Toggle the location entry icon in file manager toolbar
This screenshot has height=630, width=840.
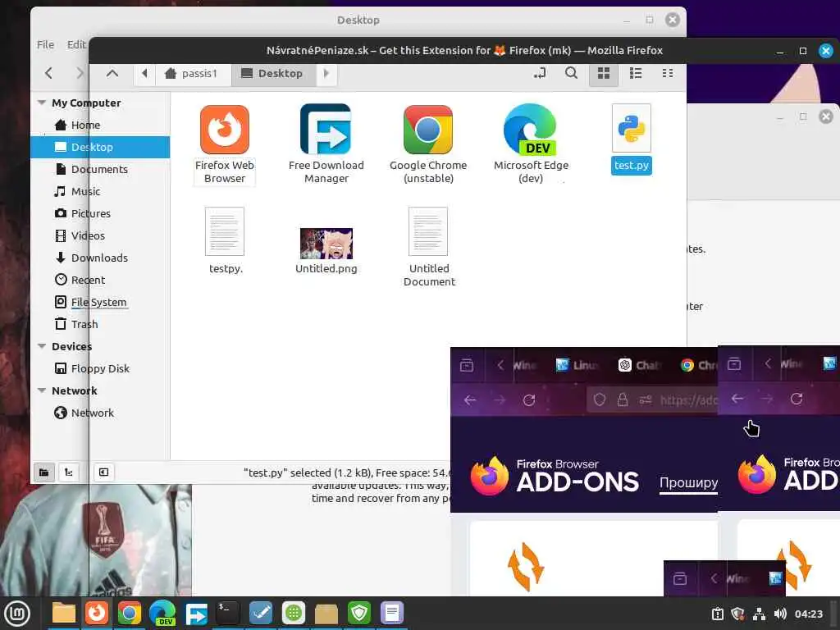click(x=540, y=73)
